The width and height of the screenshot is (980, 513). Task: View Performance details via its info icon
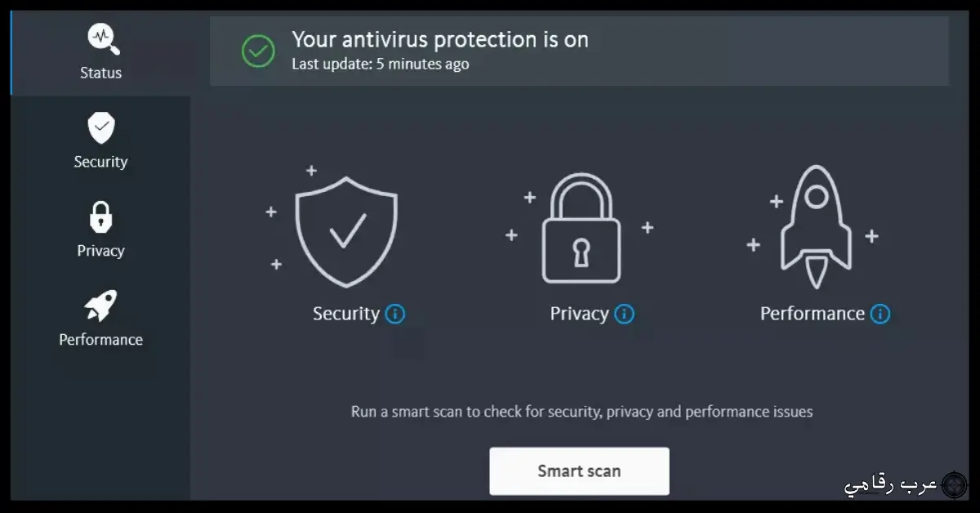point(880,314)
